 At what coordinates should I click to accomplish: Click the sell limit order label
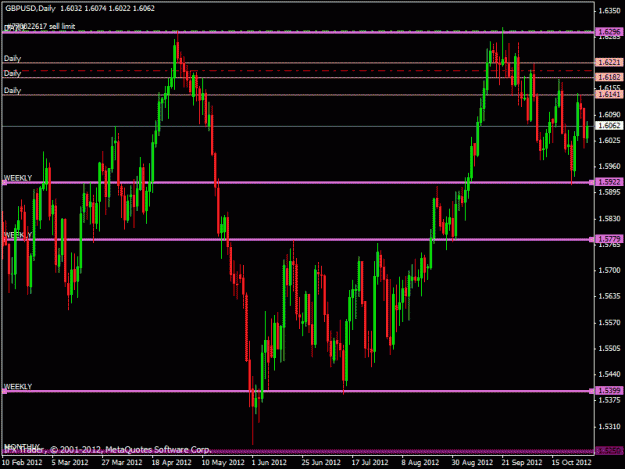click(39, 26)
